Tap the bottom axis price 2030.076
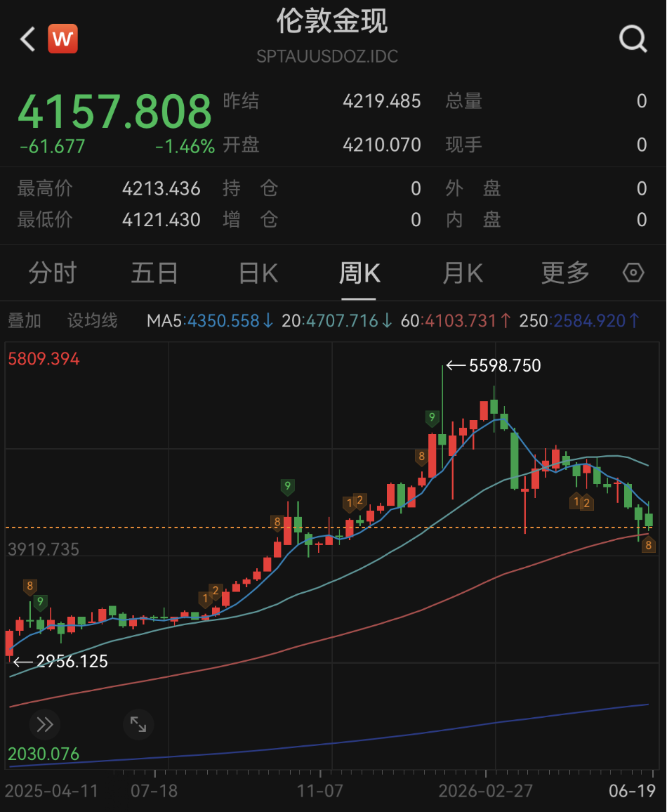 44,754
